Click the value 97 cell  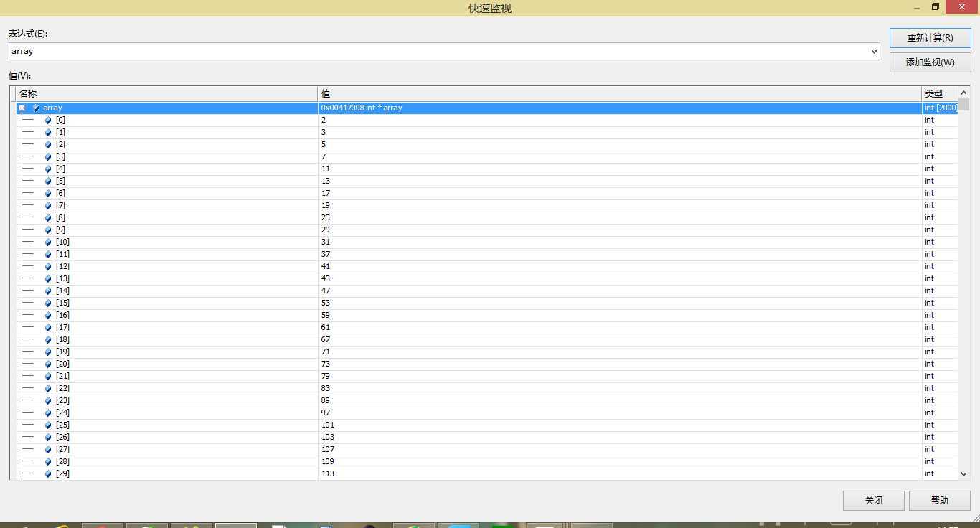pos(620,412)
